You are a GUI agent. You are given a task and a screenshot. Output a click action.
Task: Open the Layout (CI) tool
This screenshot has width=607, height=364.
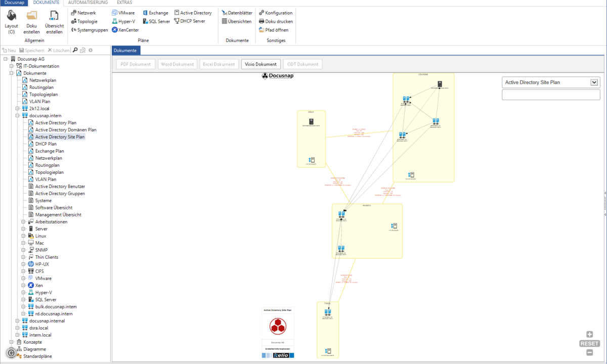11,22
